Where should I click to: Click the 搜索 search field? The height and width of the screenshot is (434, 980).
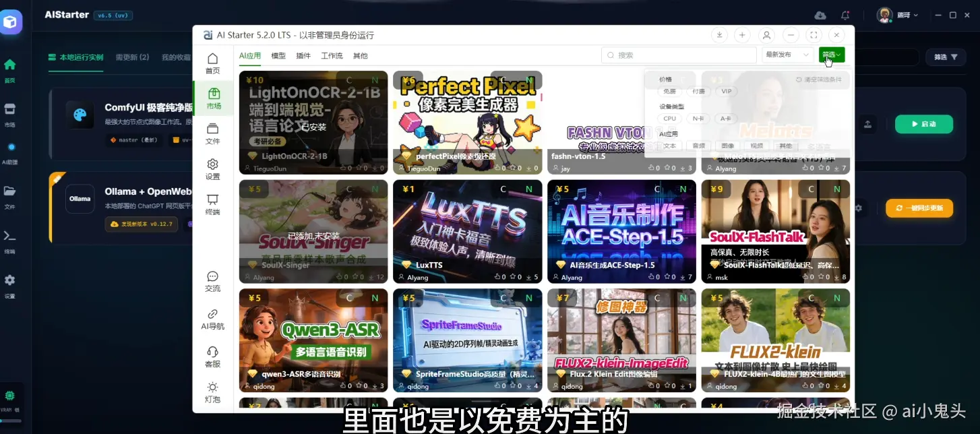679,55
